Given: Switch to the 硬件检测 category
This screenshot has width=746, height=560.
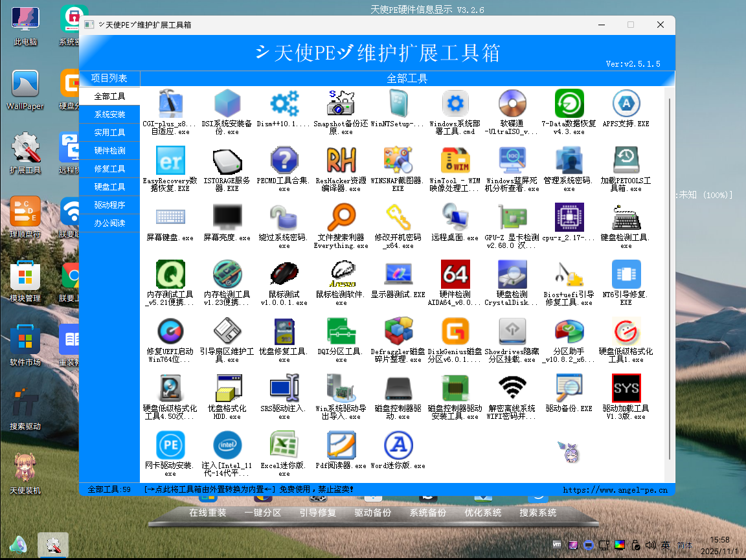Looking at the screenshot, I should point(109,151).
